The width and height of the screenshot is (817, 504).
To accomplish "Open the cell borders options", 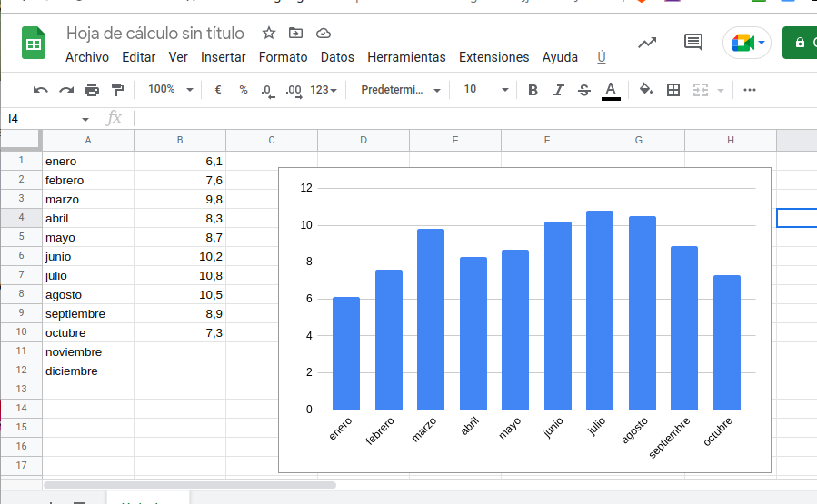I will pyautogui.click(x=673, y=90).
